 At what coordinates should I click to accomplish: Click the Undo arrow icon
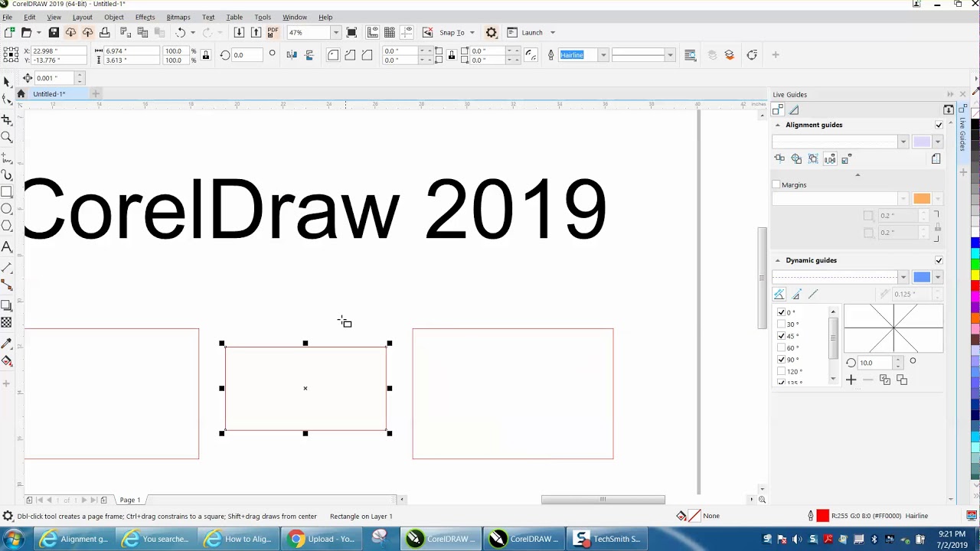pyautogui.click(x=181, y=32)
